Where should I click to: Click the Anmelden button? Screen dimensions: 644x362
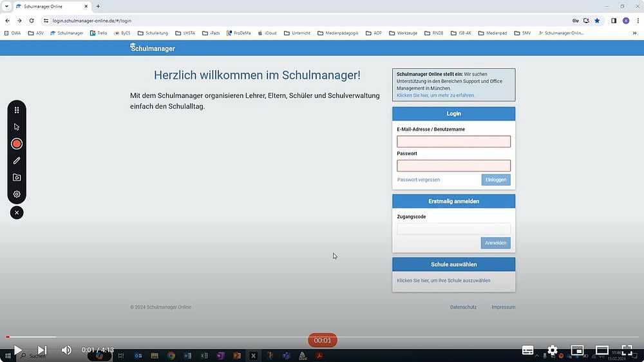point(495,243)
